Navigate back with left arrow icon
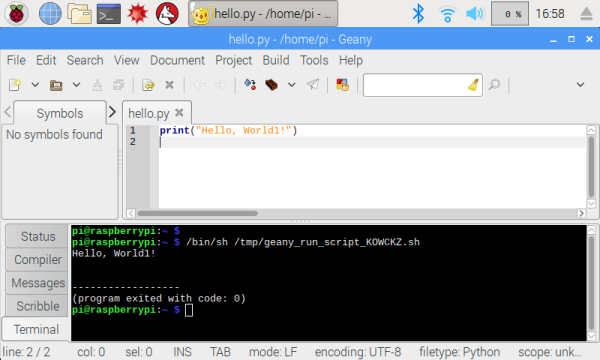 [x=199, y=85]
